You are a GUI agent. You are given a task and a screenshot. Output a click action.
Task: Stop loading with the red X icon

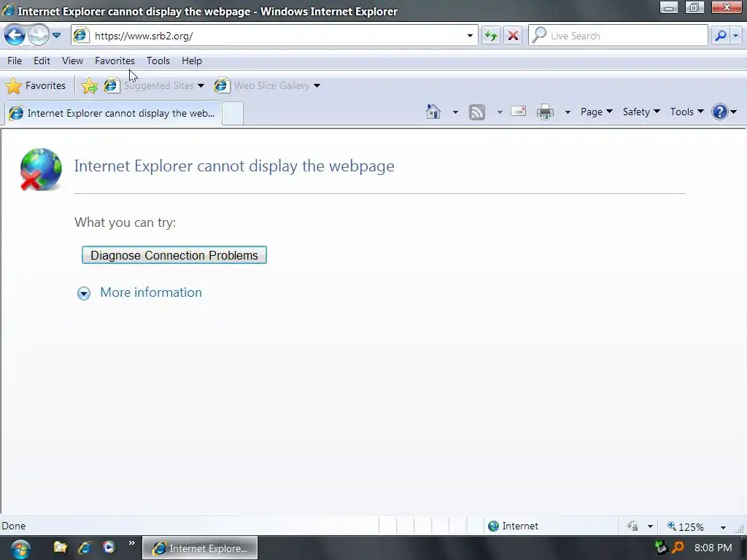(513, 36)
